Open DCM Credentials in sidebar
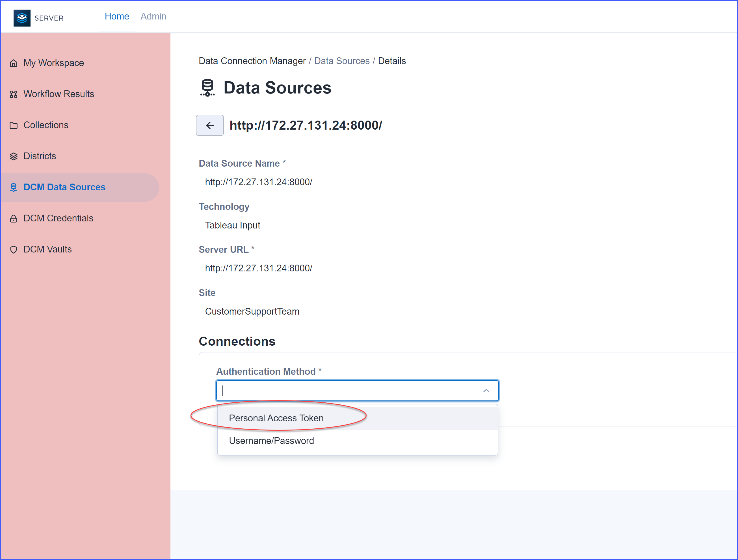The height and width of the screenshot is (560, 738). pos(79,218)
